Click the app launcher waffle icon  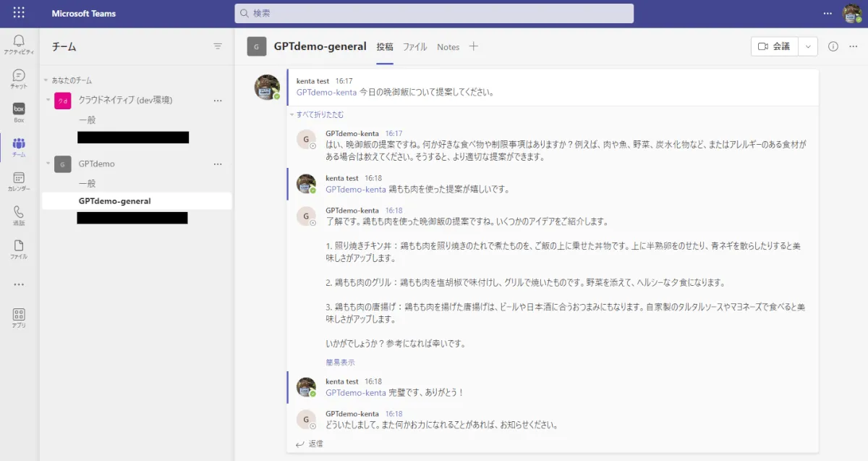click(19, 13)
